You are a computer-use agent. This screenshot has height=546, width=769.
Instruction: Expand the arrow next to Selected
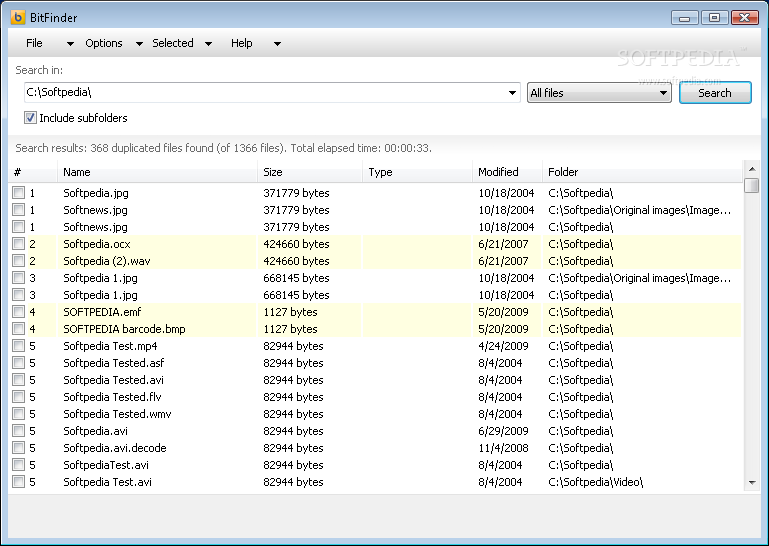coord(208,44)
